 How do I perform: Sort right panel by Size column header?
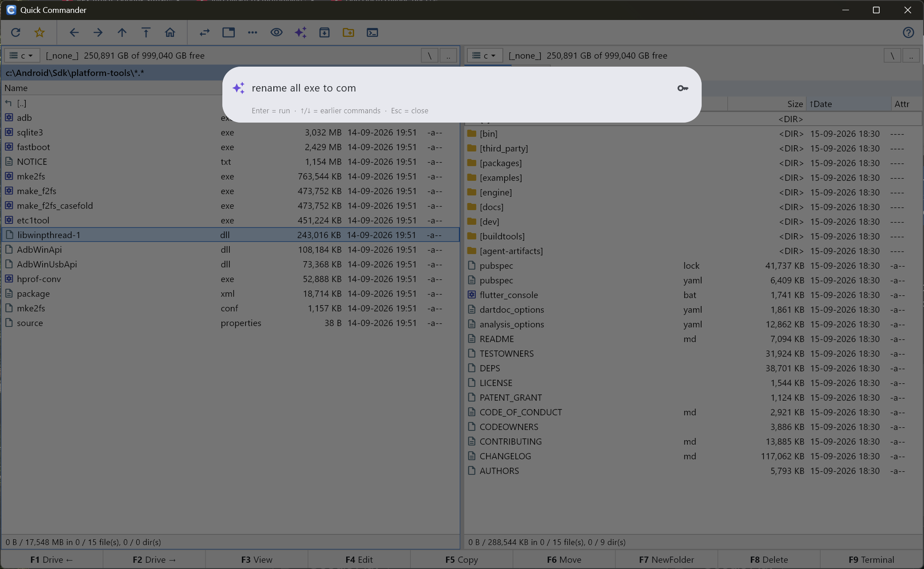766,104
